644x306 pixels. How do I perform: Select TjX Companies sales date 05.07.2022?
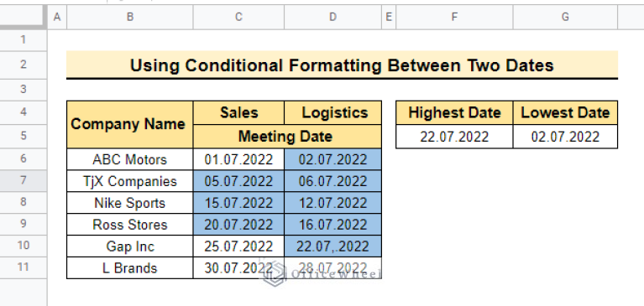click(238, 181)
